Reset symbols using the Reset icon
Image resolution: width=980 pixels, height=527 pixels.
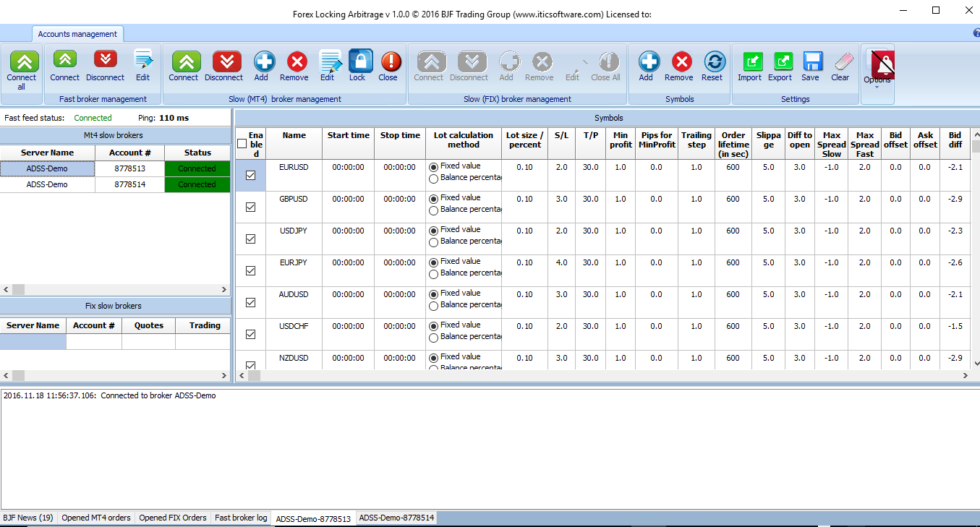coord(712,61)
